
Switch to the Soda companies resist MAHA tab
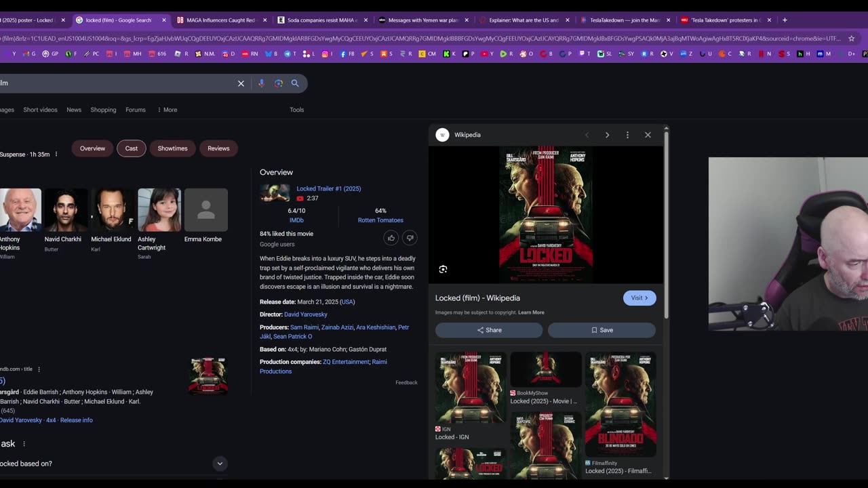[322, 20]
